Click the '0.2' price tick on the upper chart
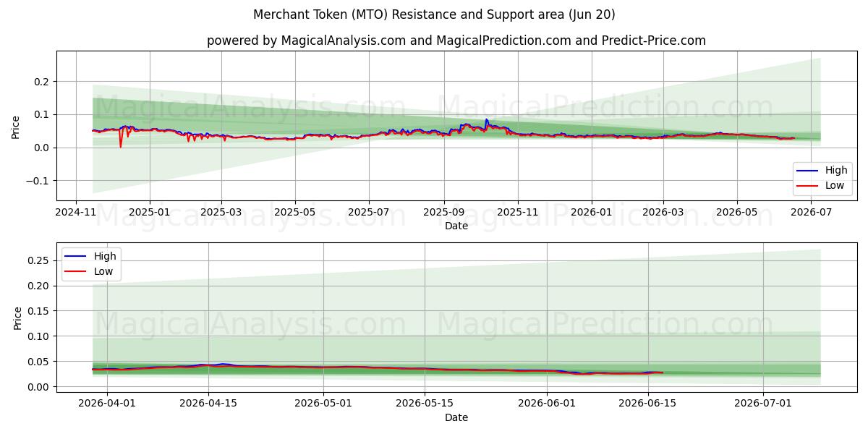Image resolution: width=868 pixels, height=434 pixels. [x=43, y=82]
